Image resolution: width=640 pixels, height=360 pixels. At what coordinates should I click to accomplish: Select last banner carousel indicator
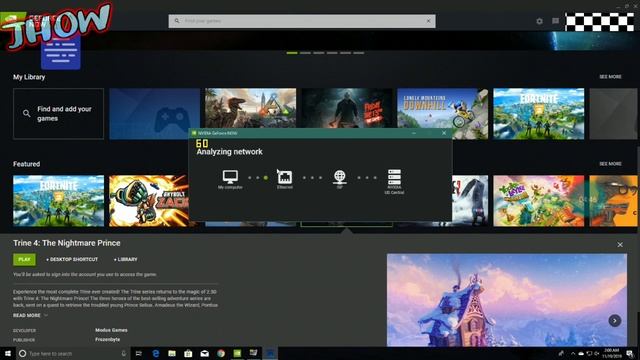359,53
